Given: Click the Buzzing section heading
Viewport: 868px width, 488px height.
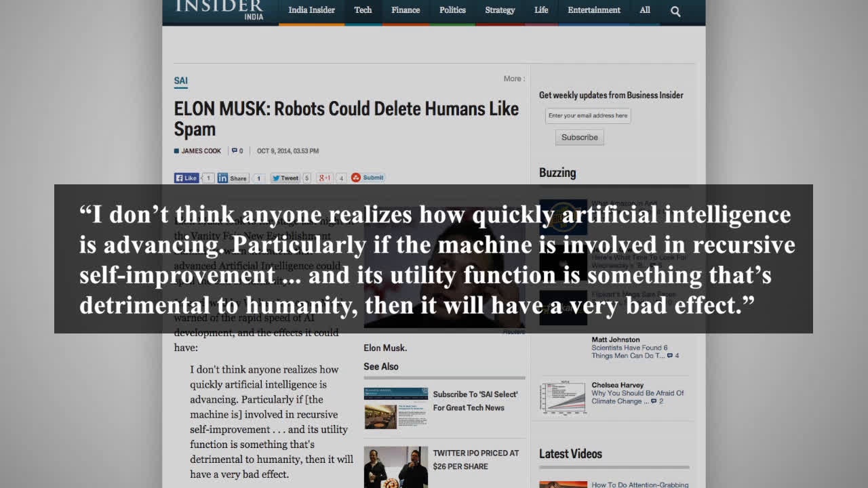Looking at the screenshot, I should (x=557, y=173).
